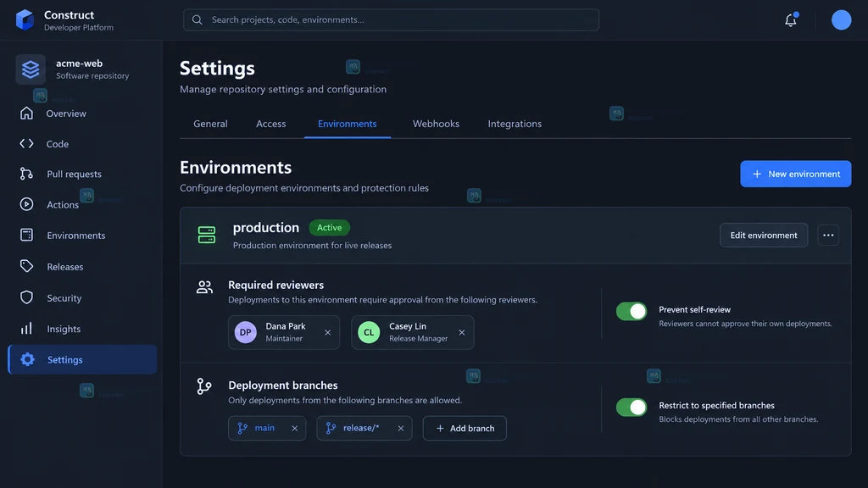Switch to the General tab
Screen dimensions: 868x488
click(210, 124)
